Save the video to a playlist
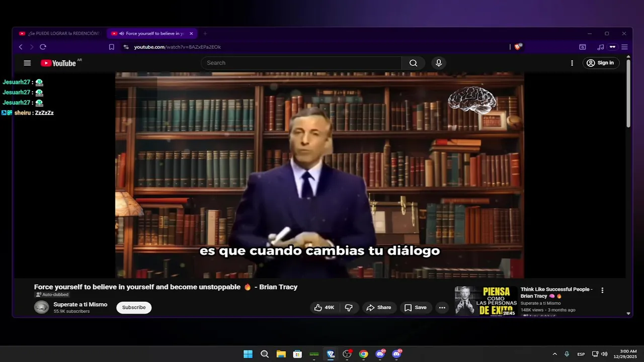Screen dimensions: 644x362 pyautogui.click(x=416, y=307)
